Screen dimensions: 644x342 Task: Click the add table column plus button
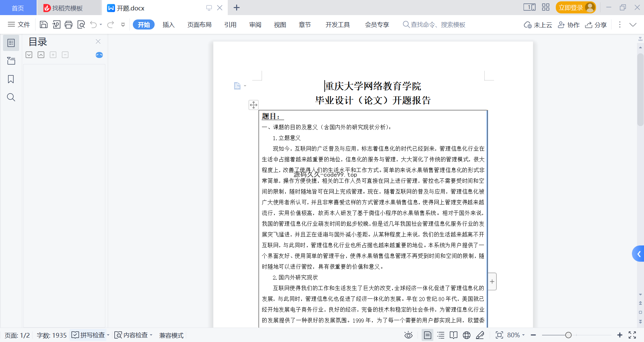(x=492, y=282)
